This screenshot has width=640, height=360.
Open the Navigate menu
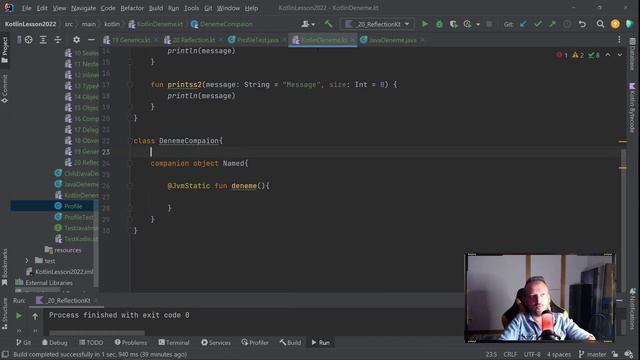83,8
